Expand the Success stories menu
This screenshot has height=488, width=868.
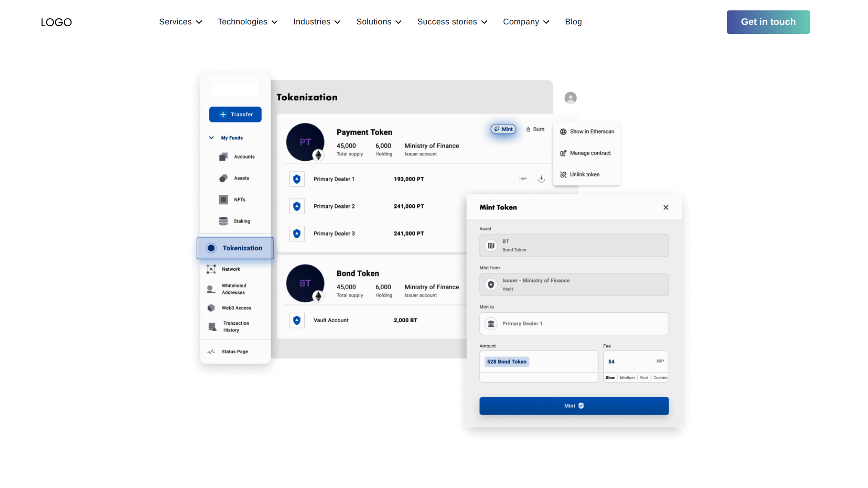tap(452, 22)
